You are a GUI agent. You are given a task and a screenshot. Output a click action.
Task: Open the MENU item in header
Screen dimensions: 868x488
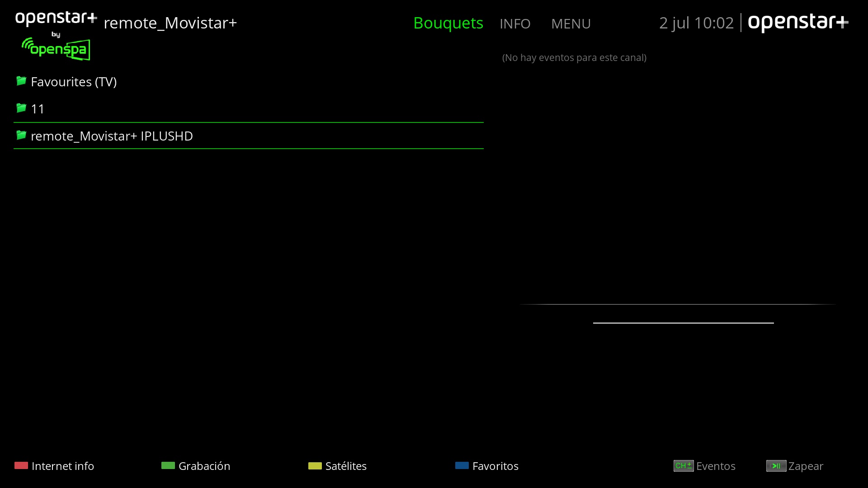pyautogui.click(x=571, y=23)
